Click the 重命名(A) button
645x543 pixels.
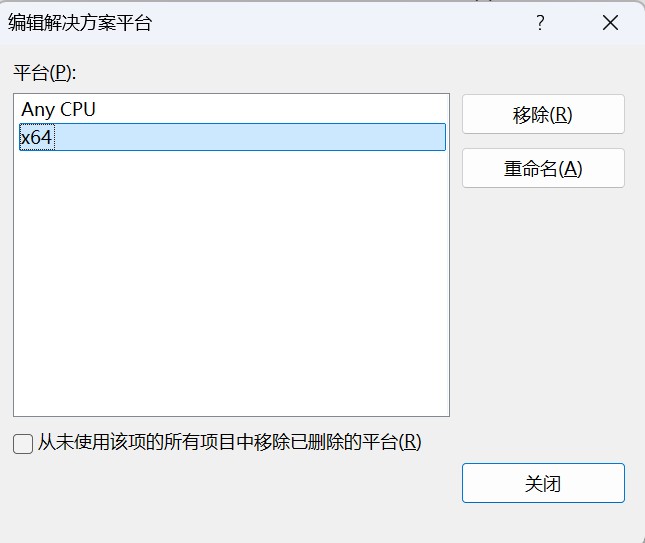(543, 168)
